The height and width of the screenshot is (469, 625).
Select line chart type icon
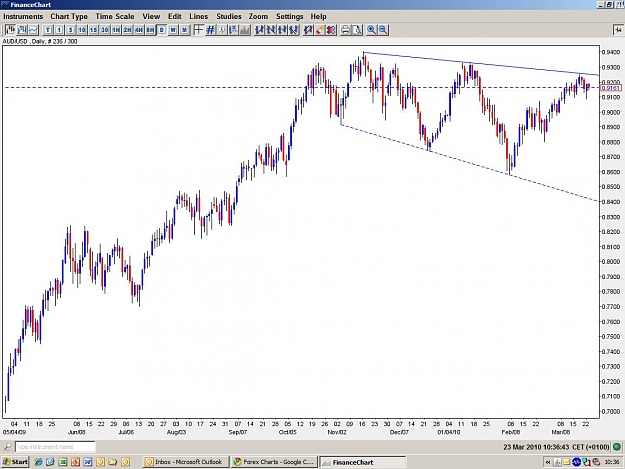click(x=33, y=30)
